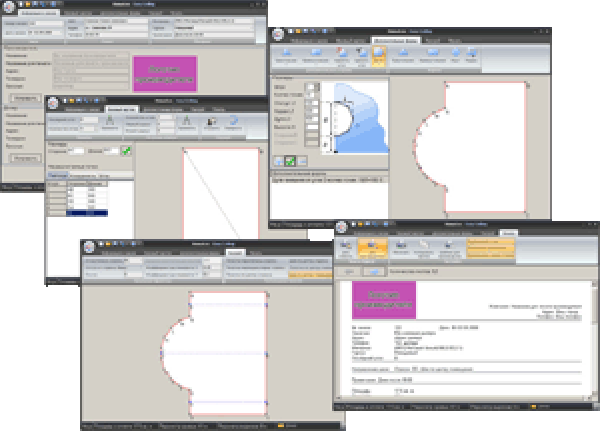
Task: Click the ribbon icon with red mark in diagram window
Action: 341,56
